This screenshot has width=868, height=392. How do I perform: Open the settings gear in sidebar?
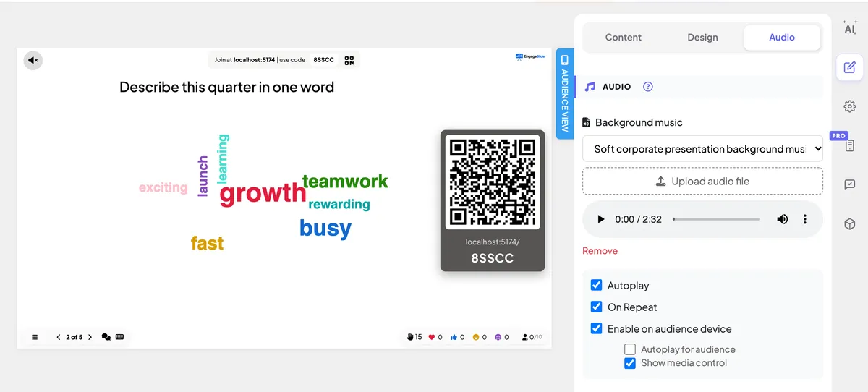[850, 106]
